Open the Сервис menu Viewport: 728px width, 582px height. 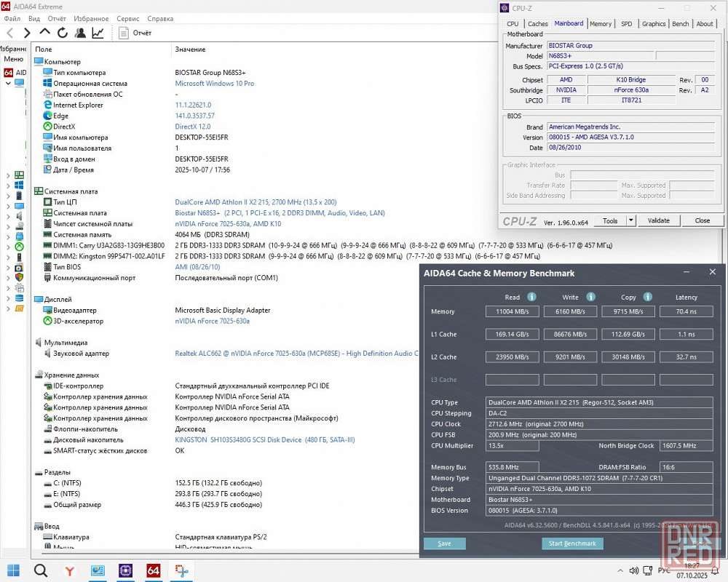pos(127,19)
